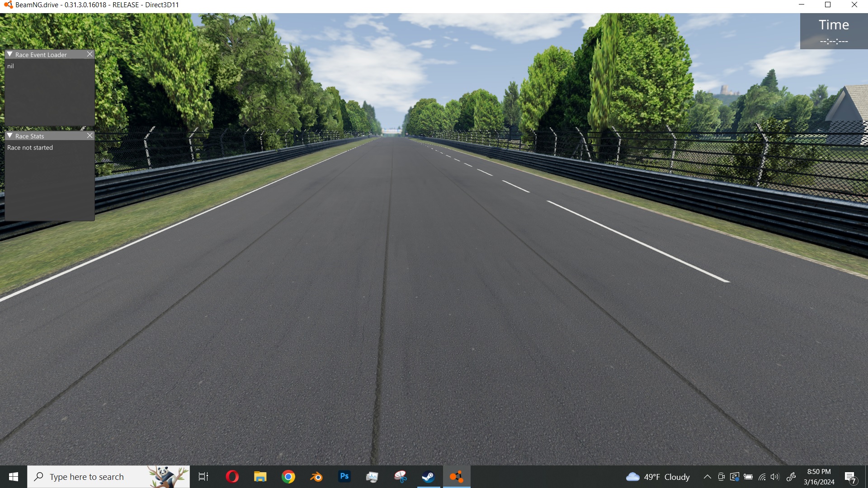
Task: Click the Time display widget
Action: pos(834,31)
